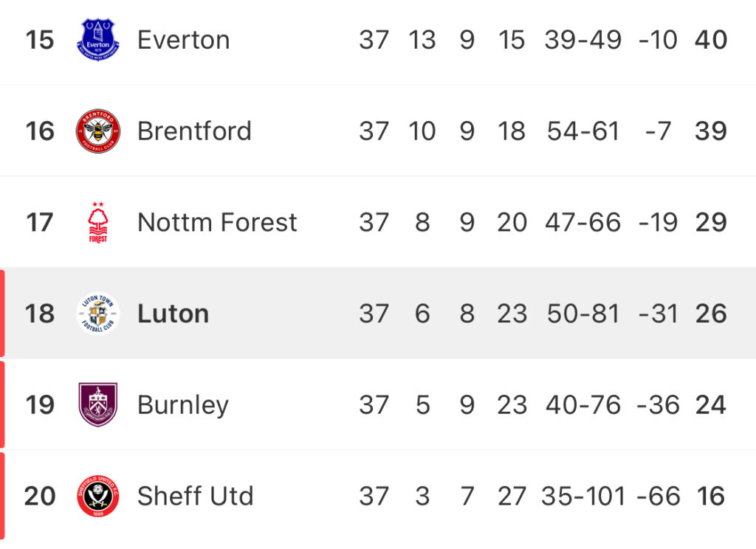Viewport: 756px width, 549px height.
Task: Select Burnley's -36 goal difference
Action: [658, 404]
